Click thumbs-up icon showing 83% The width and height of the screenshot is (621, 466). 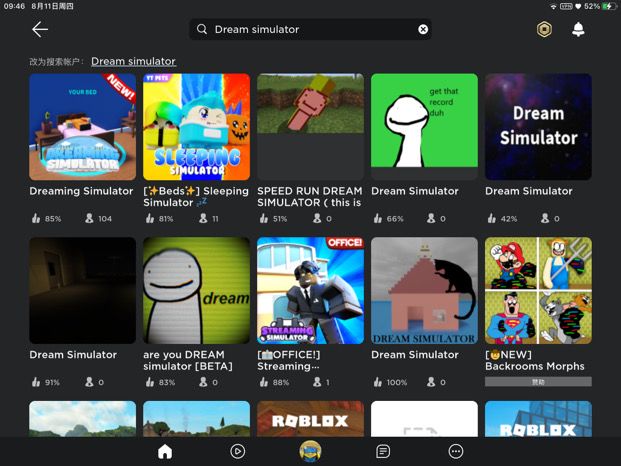(x=150, y=382)
